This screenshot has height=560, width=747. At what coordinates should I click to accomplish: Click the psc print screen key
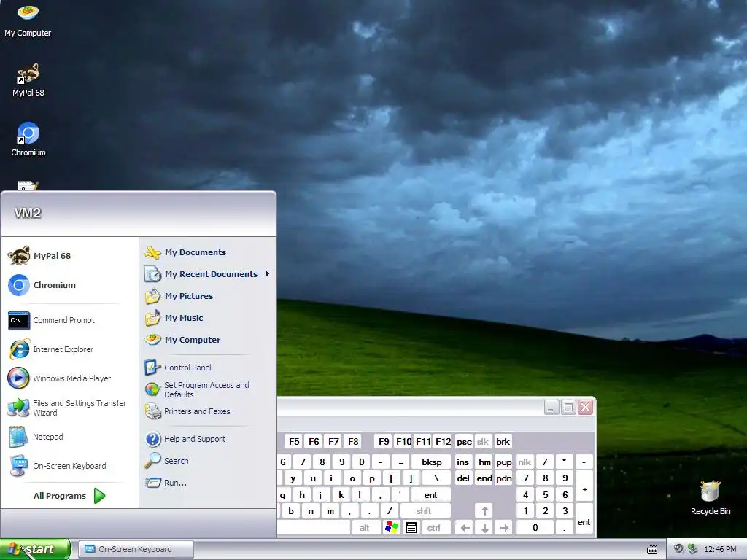pos(464,441)
